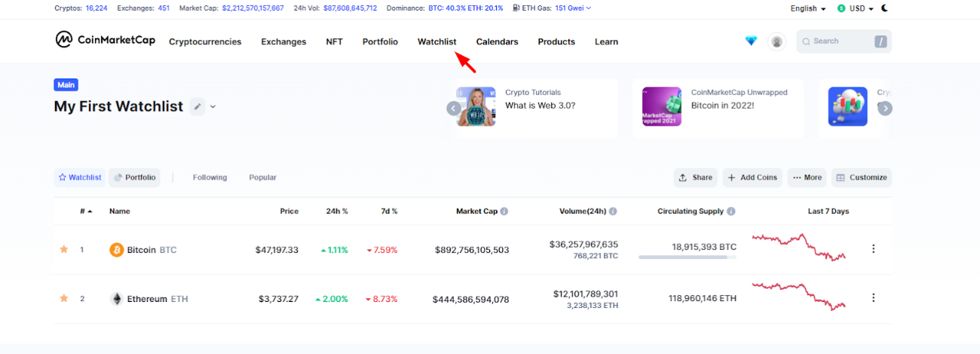Click the Add Coins button
This screenshot has height=354, width=980.
[752, 177]
